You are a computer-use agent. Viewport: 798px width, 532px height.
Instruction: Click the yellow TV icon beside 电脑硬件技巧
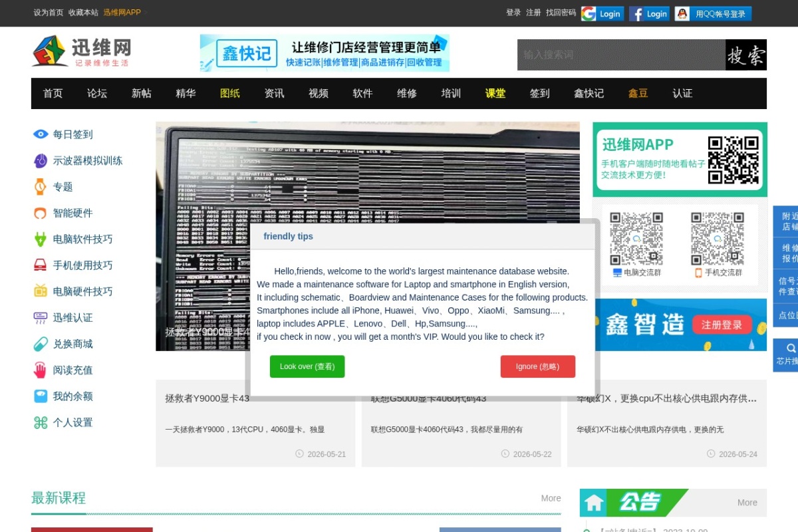41,291
